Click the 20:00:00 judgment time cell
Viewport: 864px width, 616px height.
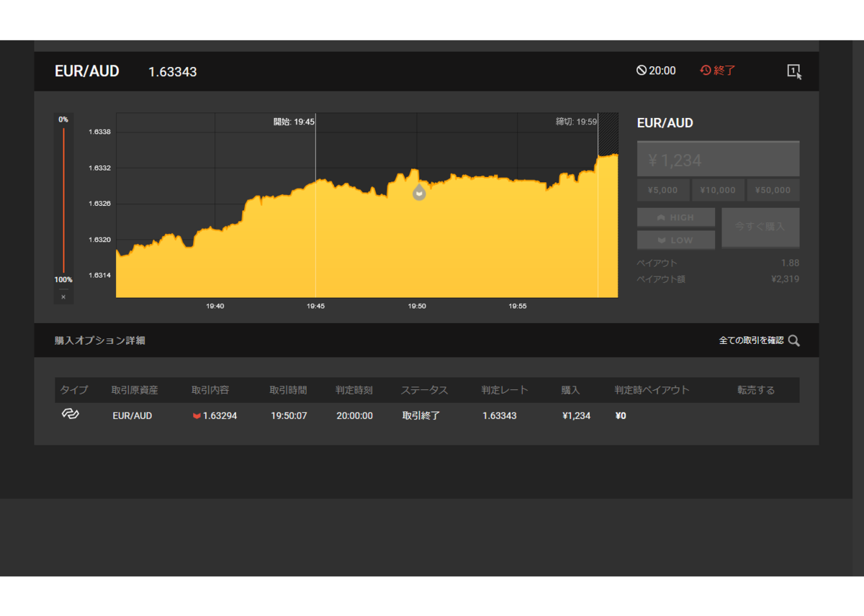355,416
